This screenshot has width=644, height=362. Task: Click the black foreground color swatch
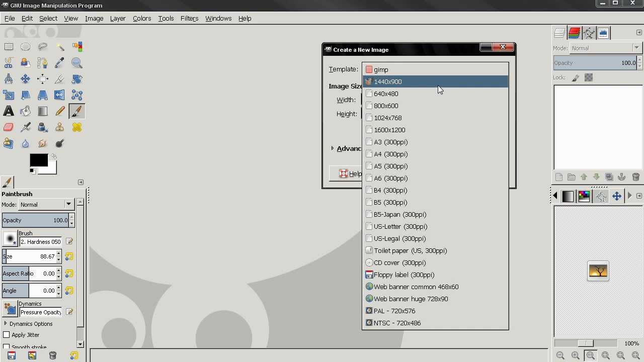[x=39, y=160]
